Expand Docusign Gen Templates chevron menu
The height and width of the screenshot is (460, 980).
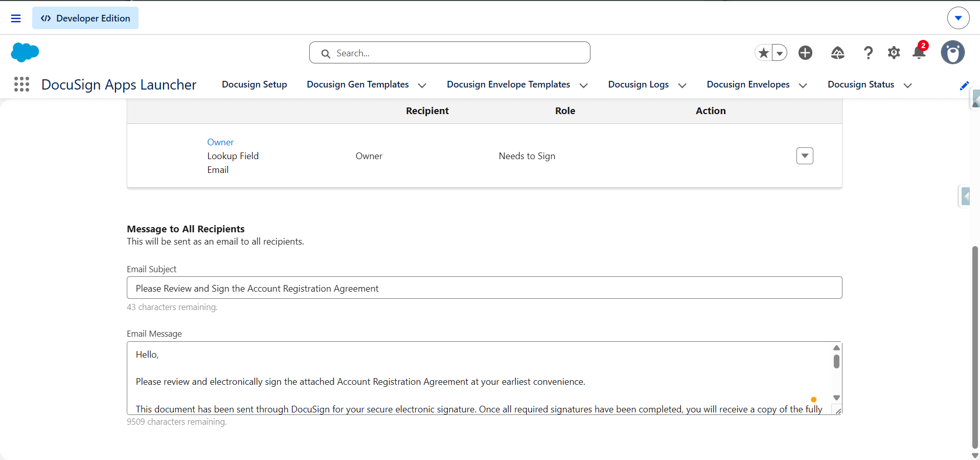click(x=422, y=85)
